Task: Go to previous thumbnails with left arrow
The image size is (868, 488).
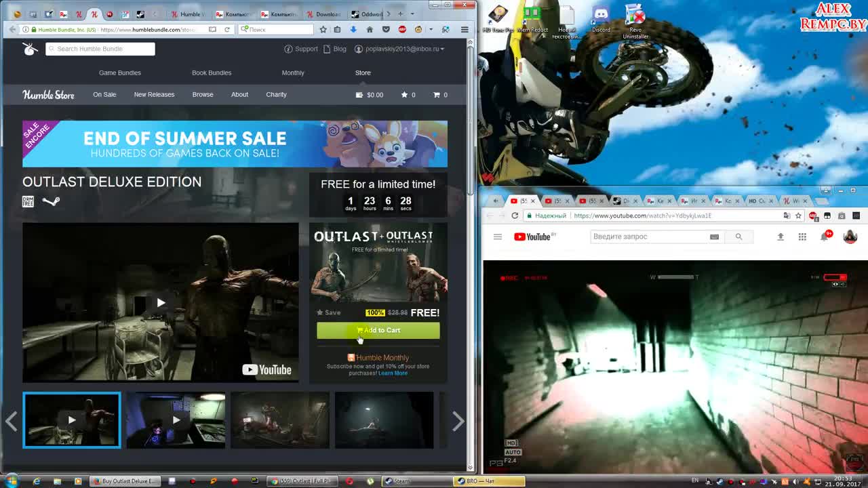Action: click(x=12, y=421)
